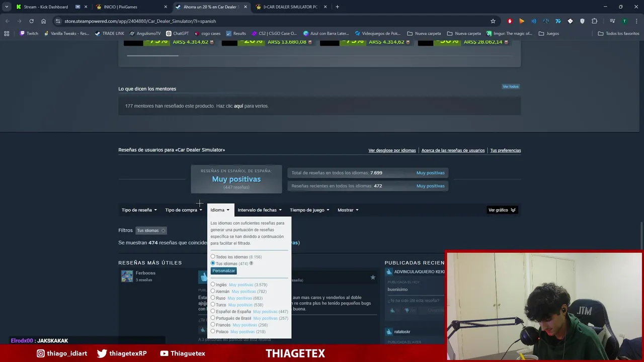Open the 'csgo cases' bookmark
Viewport: 644px width, 362px height.
coord(207,34)
